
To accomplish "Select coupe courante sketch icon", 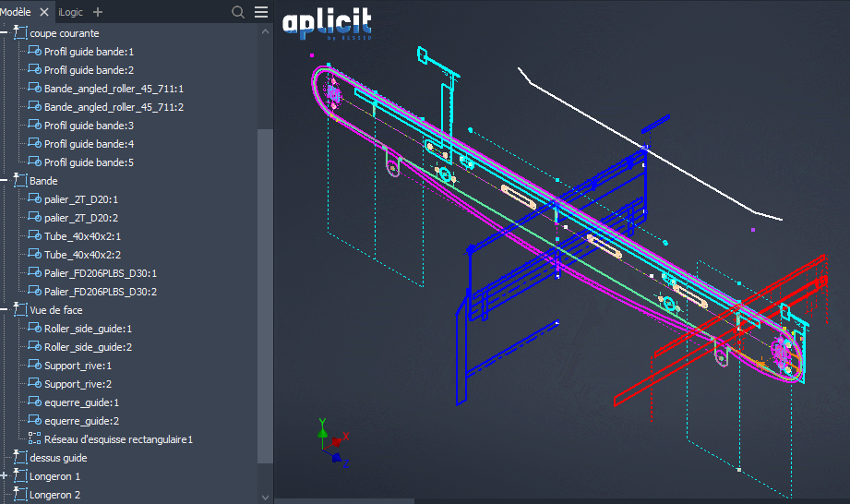I will [20, 32].
